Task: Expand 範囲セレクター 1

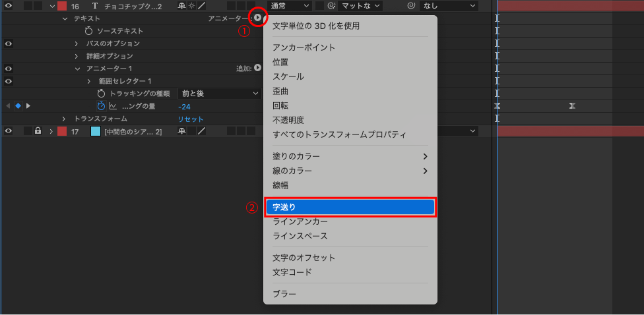Action: click(x=88, y=81)
